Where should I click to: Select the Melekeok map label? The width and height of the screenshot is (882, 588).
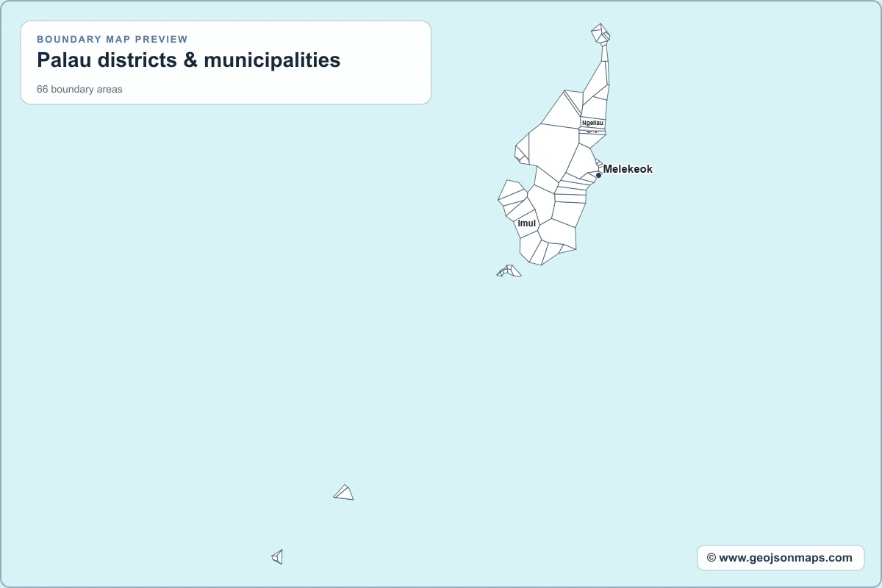click(x=628, y=169)
